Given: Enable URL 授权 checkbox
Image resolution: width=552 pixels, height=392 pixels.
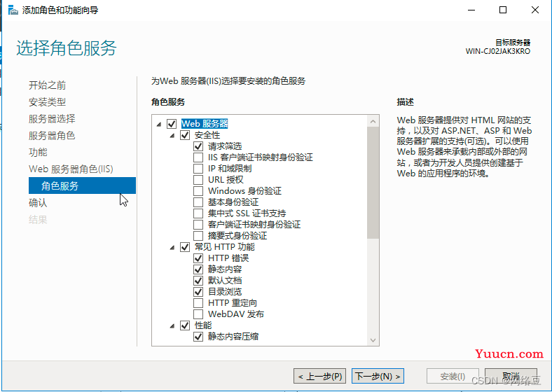Looking at the screenshot, I should click(x=198, y=180).
